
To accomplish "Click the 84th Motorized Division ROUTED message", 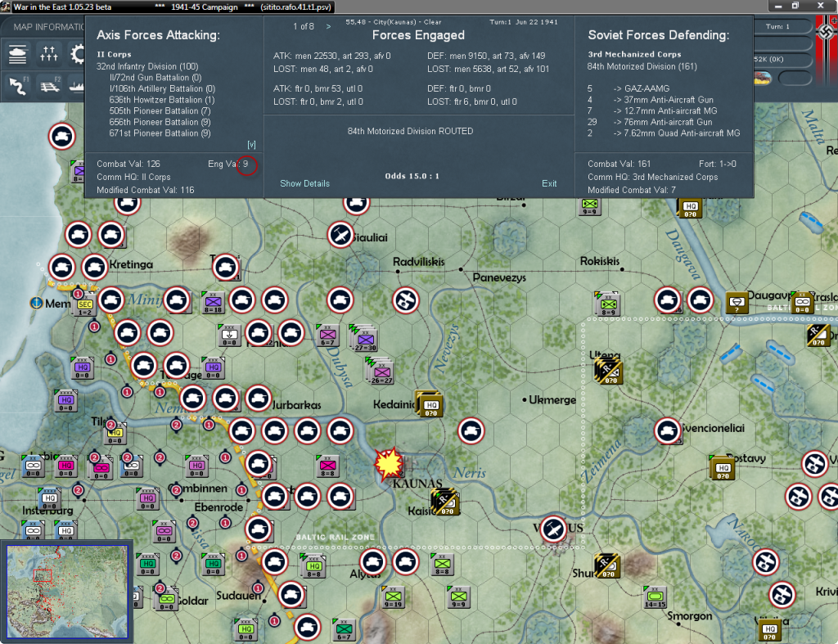I will [411, 131].
